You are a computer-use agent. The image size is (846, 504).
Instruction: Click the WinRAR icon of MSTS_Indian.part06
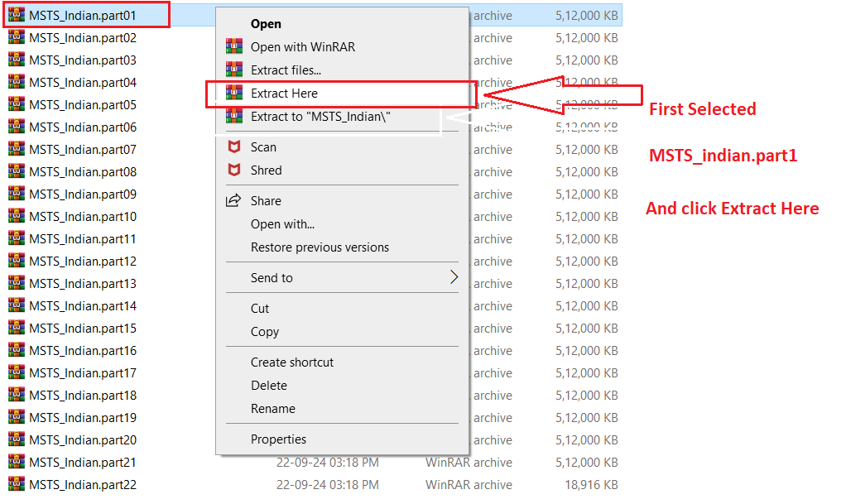tap(17, 127)
